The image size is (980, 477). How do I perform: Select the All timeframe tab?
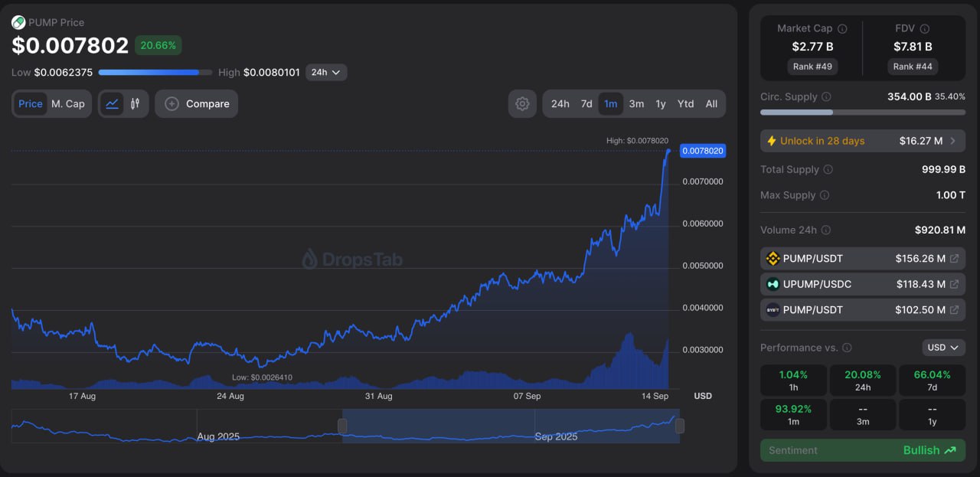(711, 103)
